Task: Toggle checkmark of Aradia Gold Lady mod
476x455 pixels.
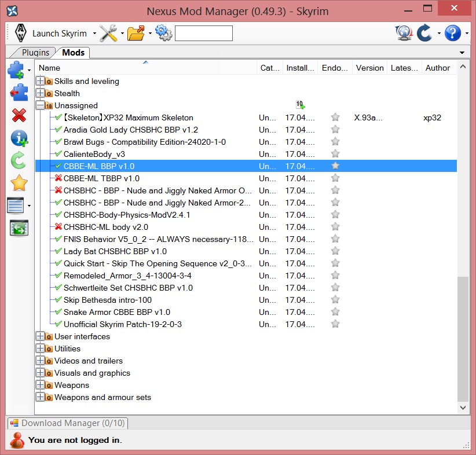Action: point(58,129)
